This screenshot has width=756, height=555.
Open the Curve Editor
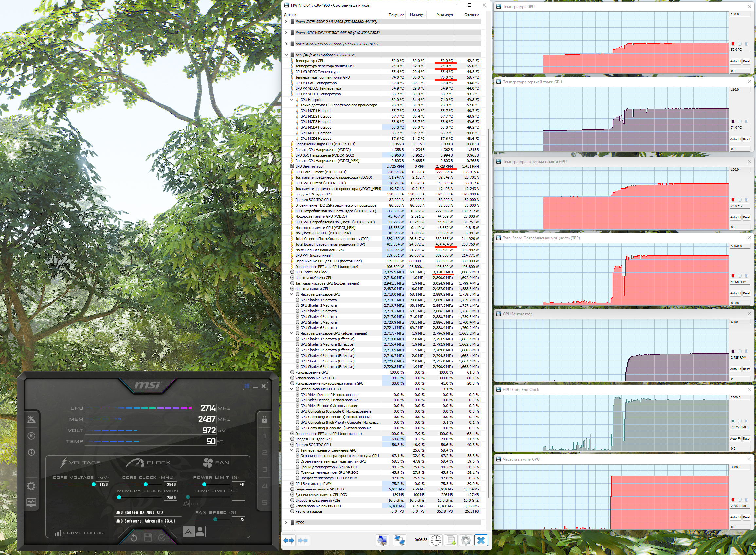coord(80,532)
